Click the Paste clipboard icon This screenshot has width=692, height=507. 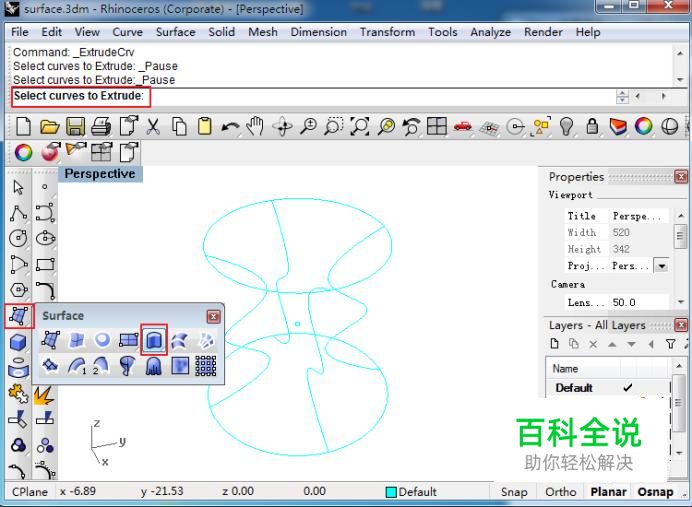pos(204,127)
